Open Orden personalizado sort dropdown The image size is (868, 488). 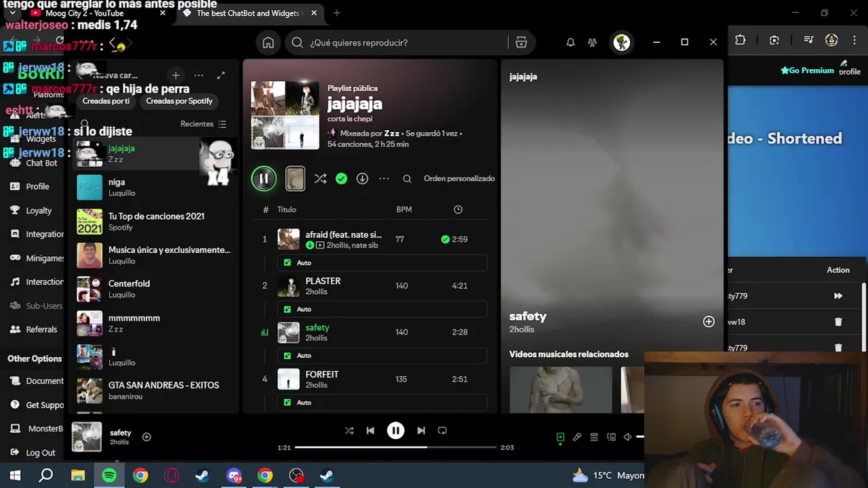pyautogui.click(x=459, y=179)
